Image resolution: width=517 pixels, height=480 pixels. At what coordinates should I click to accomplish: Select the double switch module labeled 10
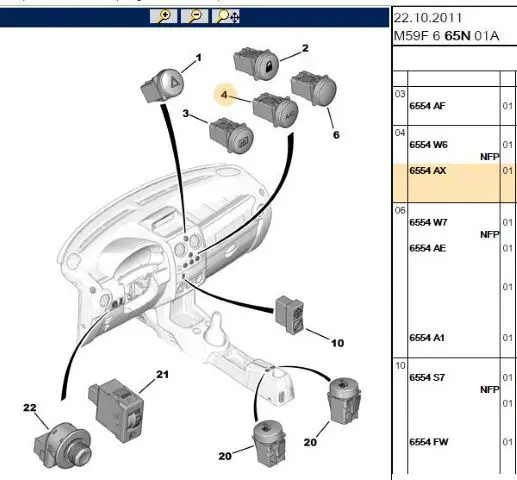(x=290, y=314)
